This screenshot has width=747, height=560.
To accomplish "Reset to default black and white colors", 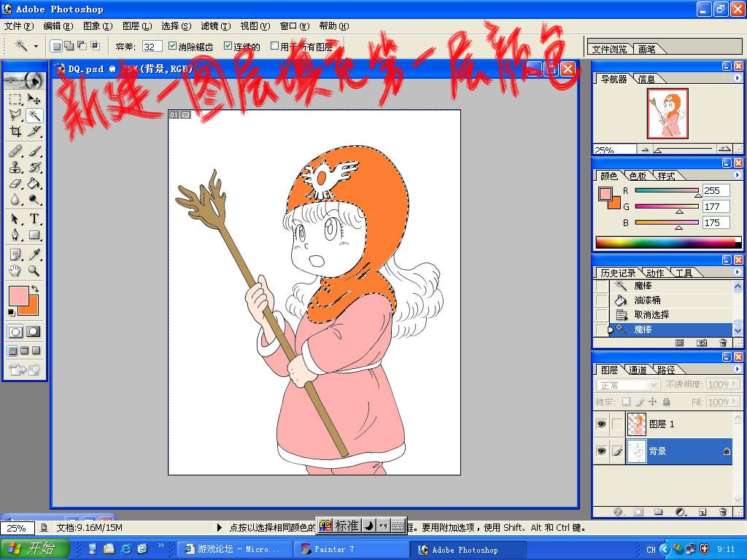I will 12,312.
